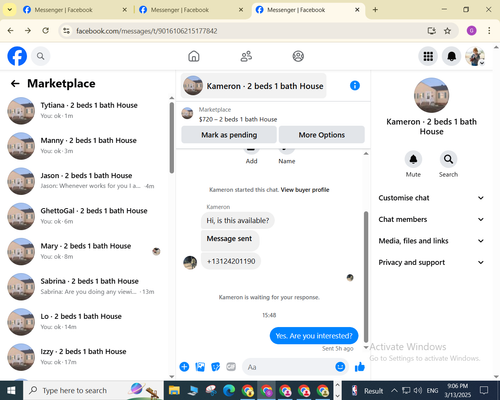This screenshot has width=500, height=400.
Task: Open Kameron chat header title
Action: click(x=254, y=86)
